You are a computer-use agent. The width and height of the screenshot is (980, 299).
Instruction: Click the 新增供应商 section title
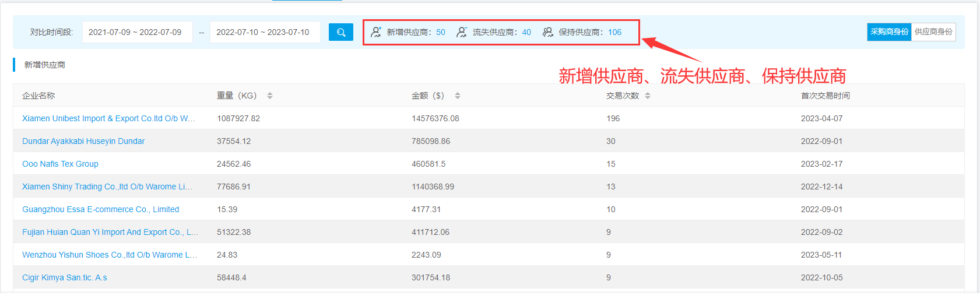(44, 65)
